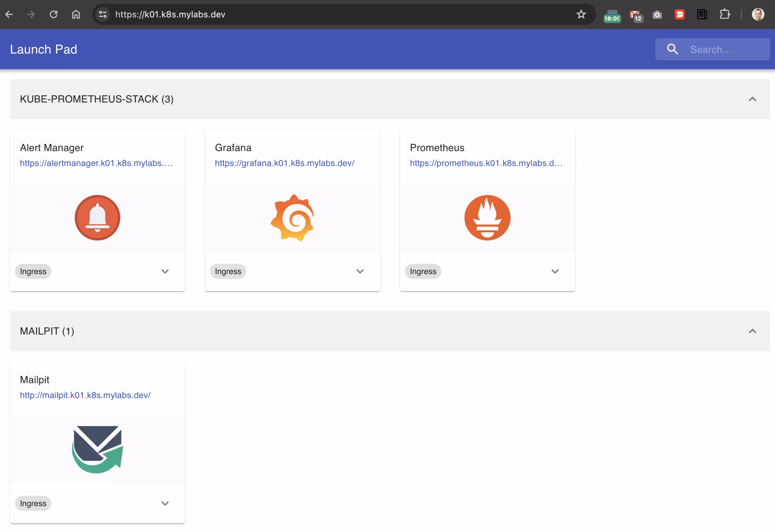Screen dimensions: 775x532
Task: Click the Prometheus torch logo
Action: (487, 218)
